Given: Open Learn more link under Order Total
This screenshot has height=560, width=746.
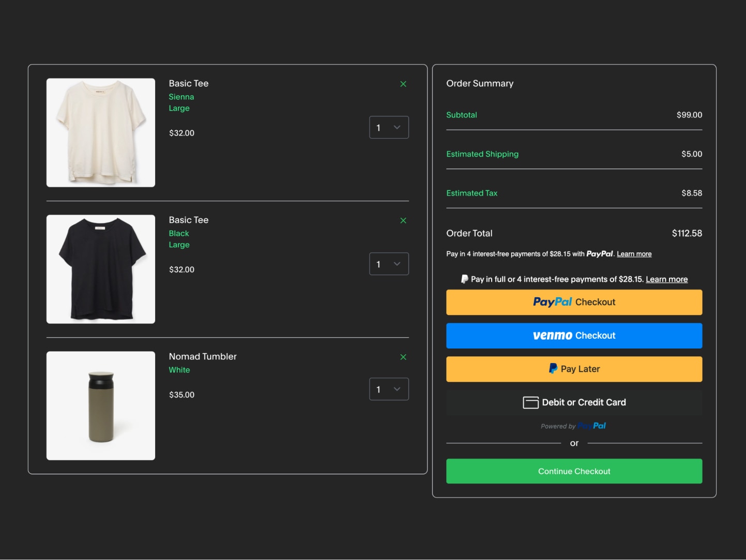Looking at the screenshot, I should click(x=634, y=254).
